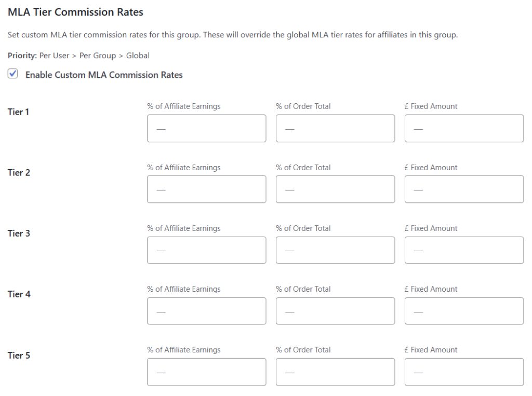Screen dimensions: 532x396
Task: Edit Tier 5 % of Affiliate Earnings input
Action: (206, 372)
